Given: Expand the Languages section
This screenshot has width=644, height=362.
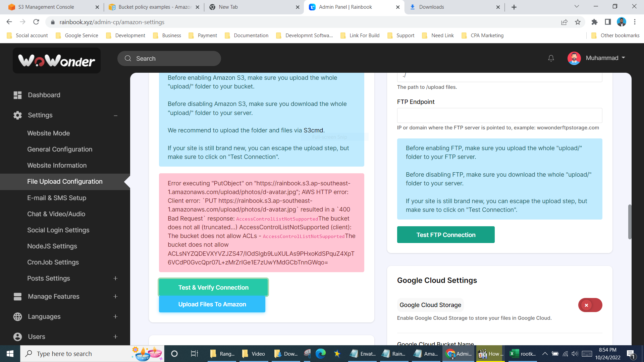Looking at the screenshot, I should coord(115,317).
